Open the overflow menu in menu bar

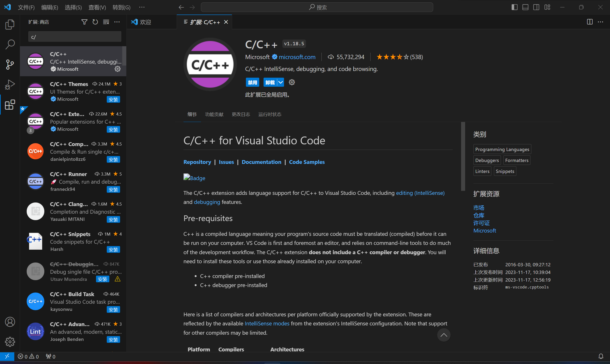[x=142, y=7]
